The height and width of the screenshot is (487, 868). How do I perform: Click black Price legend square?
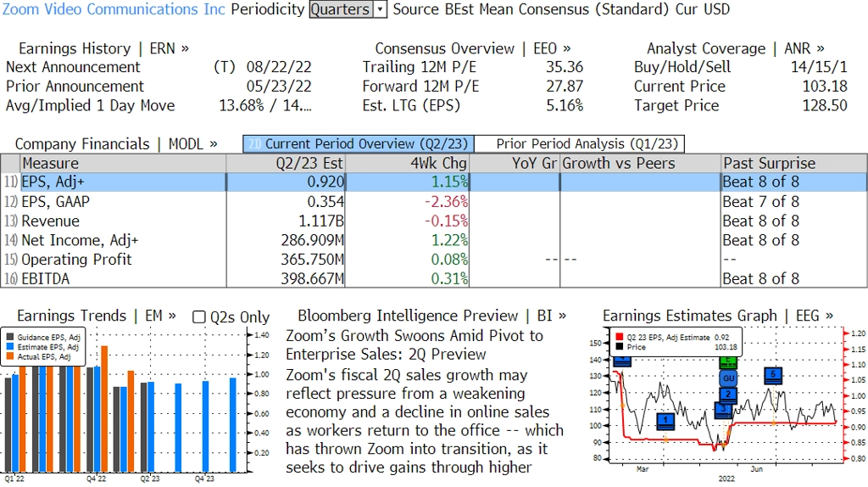point(619,347)
